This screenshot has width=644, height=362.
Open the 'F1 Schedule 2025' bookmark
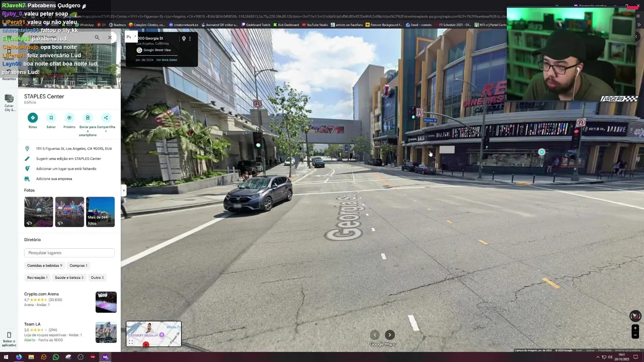(453, 25)
